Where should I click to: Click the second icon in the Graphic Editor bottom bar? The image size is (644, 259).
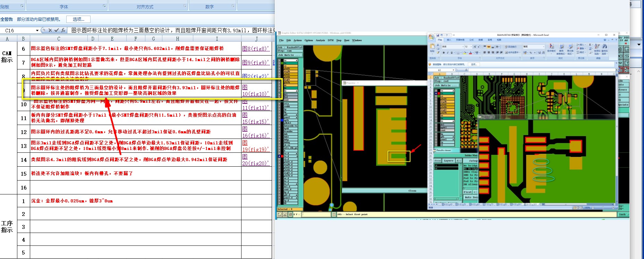(x=285, y=214)
